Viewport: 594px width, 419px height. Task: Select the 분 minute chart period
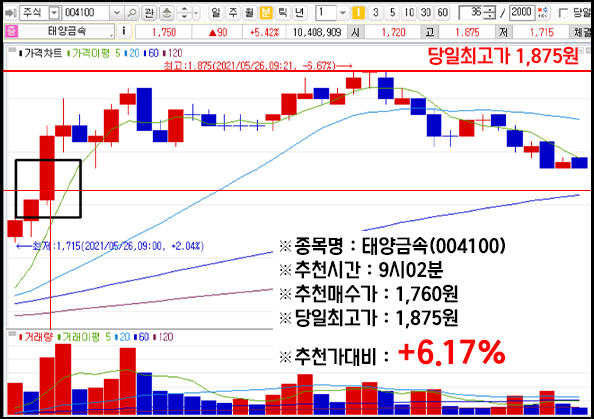(266, 13)
